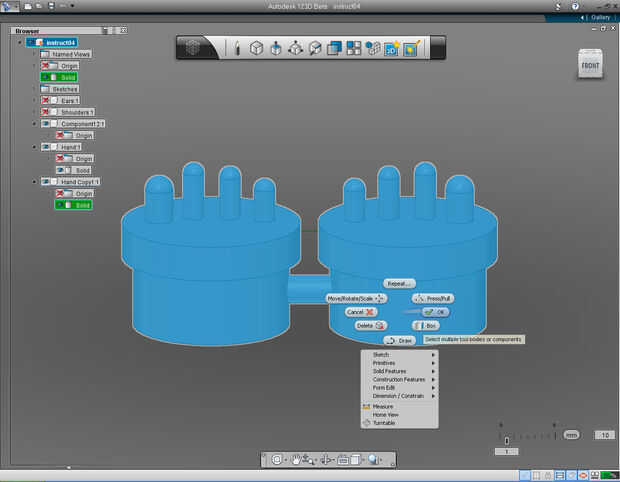Click the Save icon in title bar
This screenshot has width=620, height=482.
click(x=51, y=6)
